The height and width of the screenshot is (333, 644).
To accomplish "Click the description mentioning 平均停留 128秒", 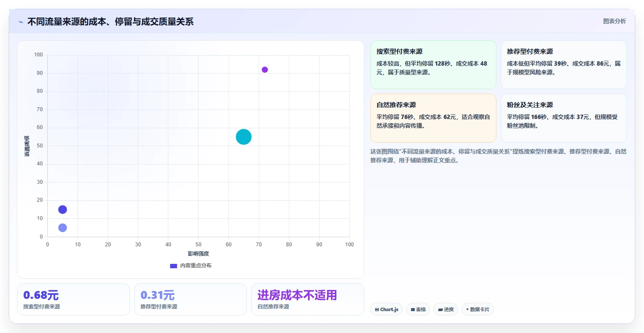I will pos(433,68).
